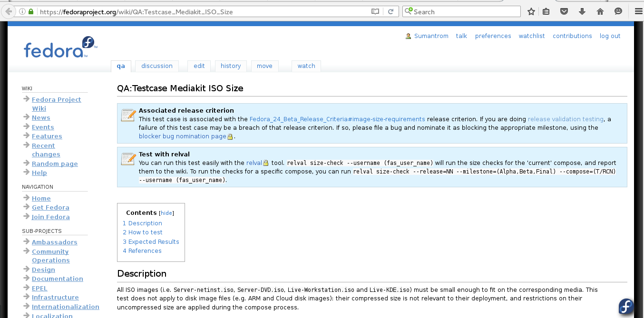Toggle reader view icon in address bar
Viewport: 644px width, 318px height.
click(x=375, y=11)
